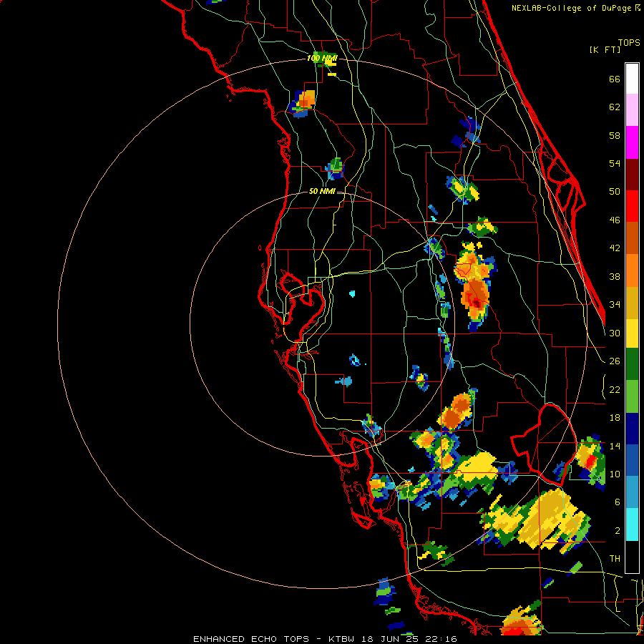644x644 pixels.
Task: Click the "22" legend value
Action: pyautogui.click(x=615, y=389)
